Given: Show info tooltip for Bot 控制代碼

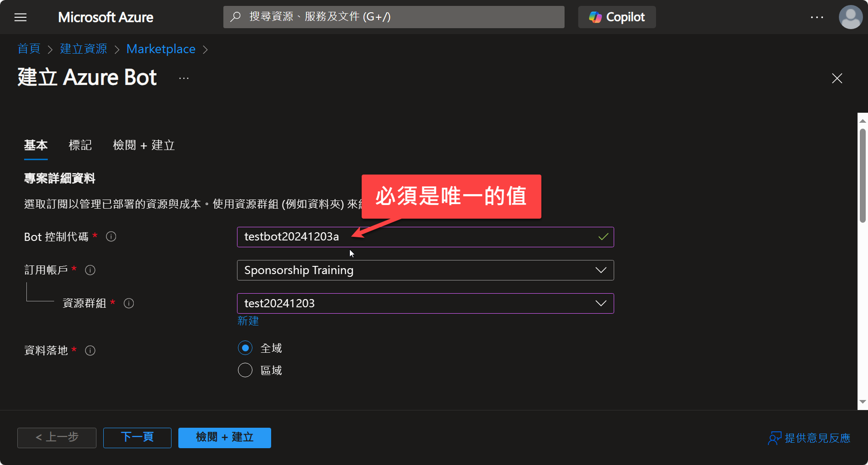Looking at the screenshot, I should (x=111, y=236).
